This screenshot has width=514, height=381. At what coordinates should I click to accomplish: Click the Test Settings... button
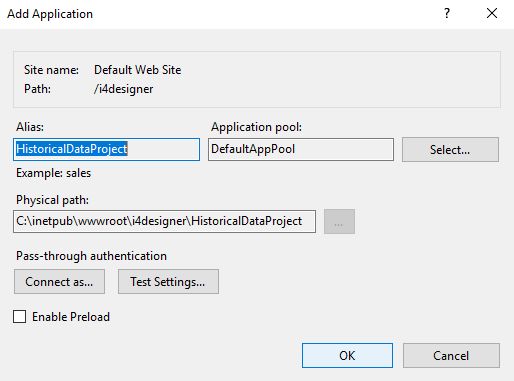pos(168,282)
